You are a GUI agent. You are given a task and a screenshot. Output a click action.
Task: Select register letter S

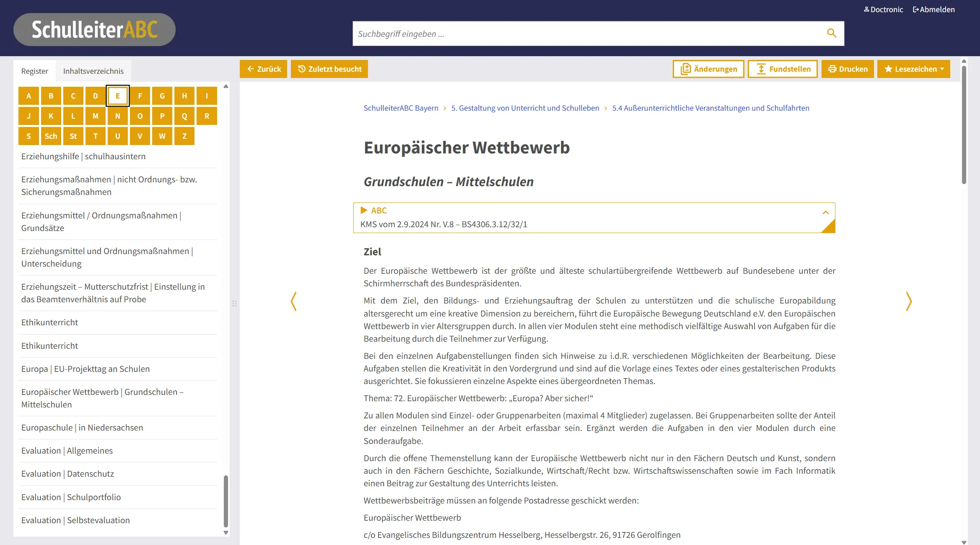click(29, 136)
